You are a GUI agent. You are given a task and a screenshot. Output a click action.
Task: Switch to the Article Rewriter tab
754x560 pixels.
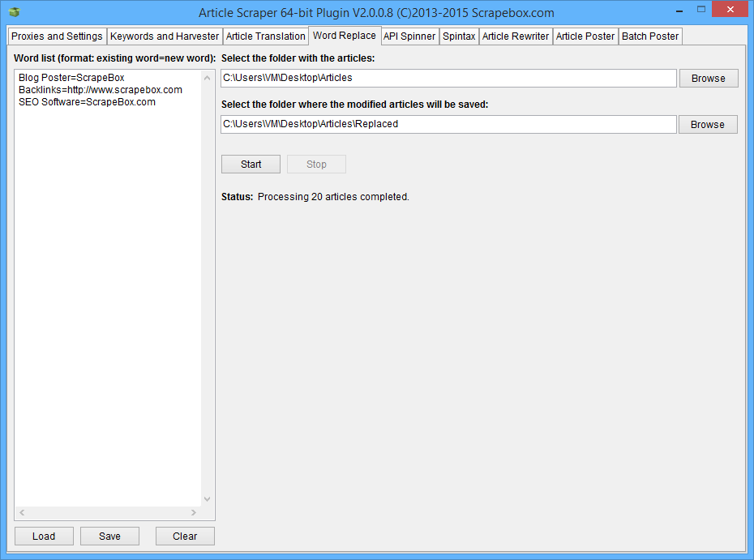[x=516, y=36]
